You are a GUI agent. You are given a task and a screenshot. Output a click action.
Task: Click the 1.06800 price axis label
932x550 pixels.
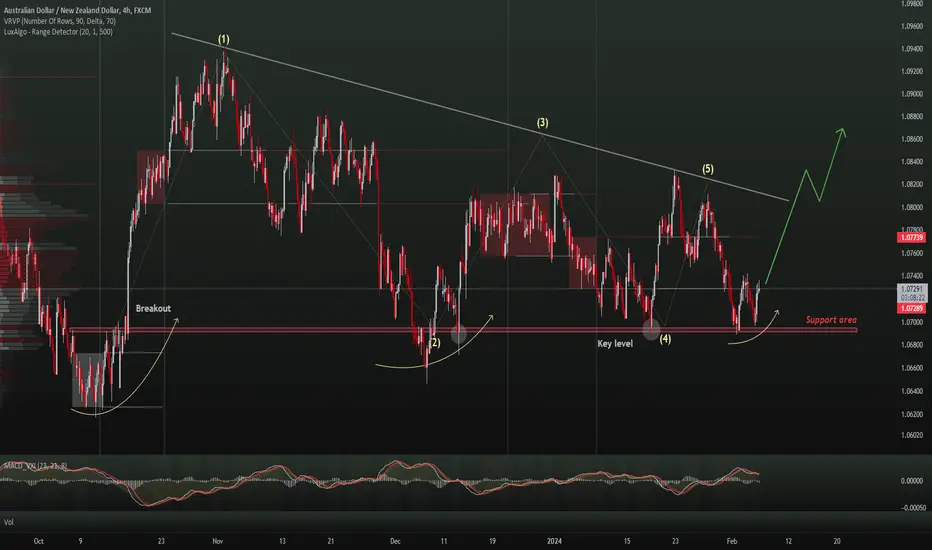[911, 345]
